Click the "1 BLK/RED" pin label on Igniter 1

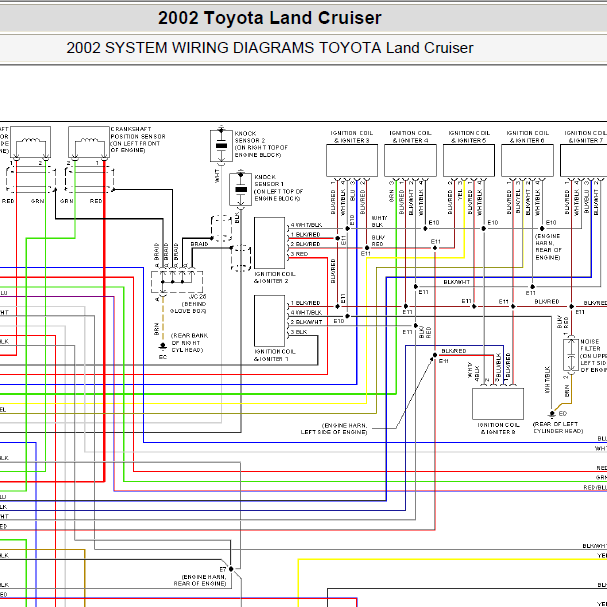tap(305, 303)
